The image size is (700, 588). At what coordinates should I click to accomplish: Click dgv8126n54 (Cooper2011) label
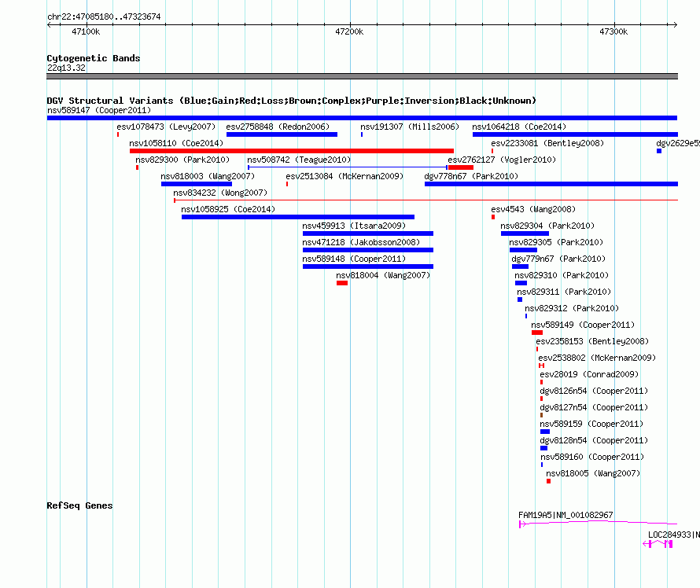pos(594,391)
